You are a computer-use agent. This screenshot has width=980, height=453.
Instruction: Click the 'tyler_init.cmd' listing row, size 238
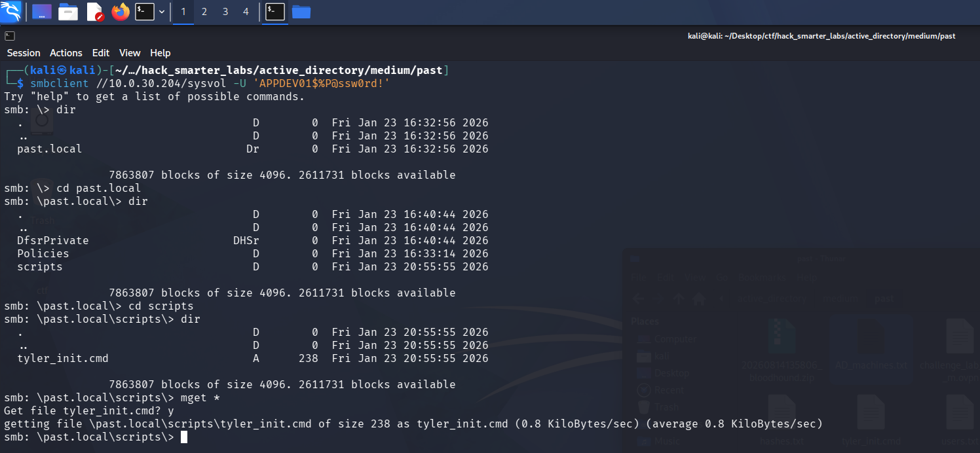[253, 358]
